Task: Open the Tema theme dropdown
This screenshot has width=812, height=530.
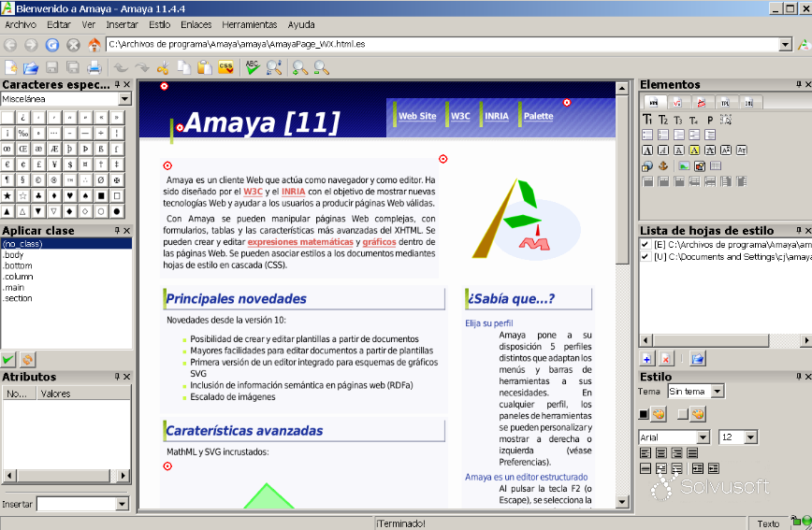Action: click(x=718, y=392)
